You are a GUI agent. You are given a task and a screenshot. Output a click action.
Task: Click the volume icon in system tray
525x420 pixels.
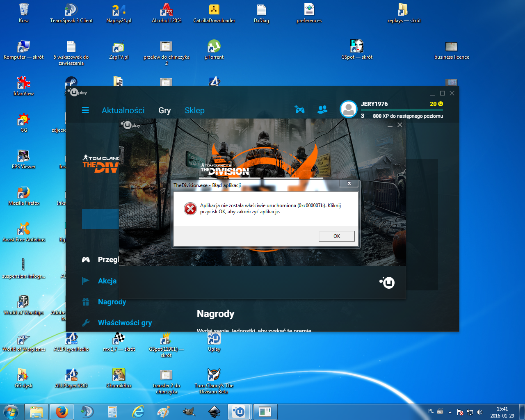(x=479, y=412)
